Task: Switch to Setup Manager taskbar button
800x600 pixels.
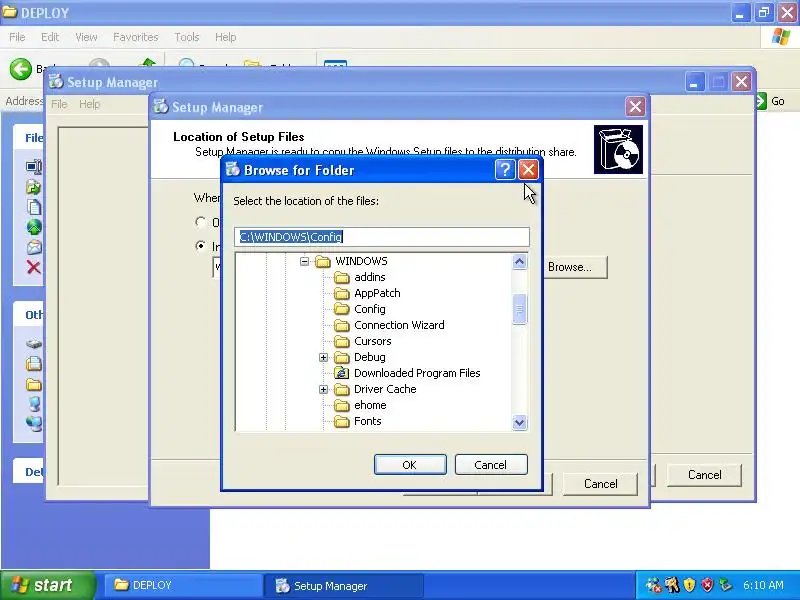Action: click(x=343, y=585)
